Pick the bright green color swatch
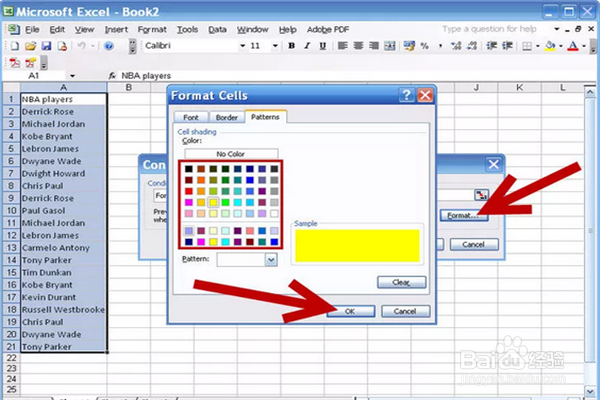Viewport: 600px width, 400px height. [x=225, y=202]
